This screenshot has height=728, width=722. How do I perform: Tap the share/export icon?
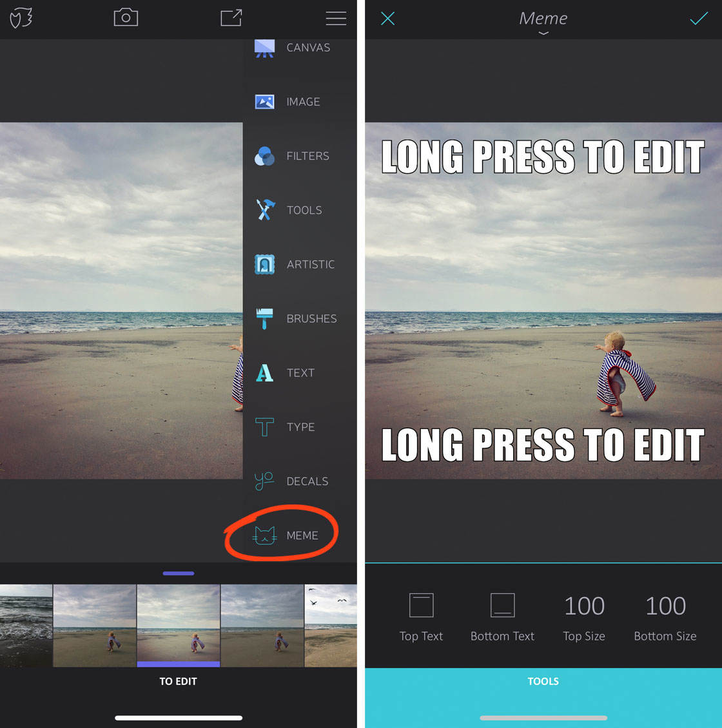(231, 17)
